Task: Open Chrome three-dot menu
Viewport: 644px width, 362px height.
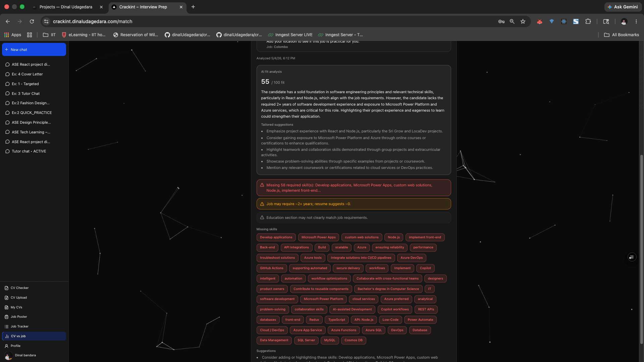Action: pyautogui.click(x=636, y=21)
